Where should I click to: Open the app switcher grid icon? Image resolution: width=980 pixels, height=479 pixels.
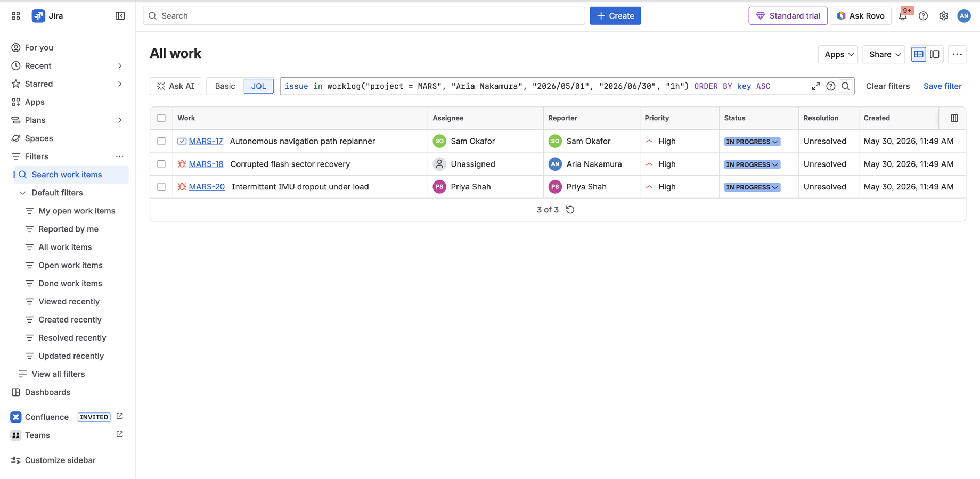click(x=16, y=16)
